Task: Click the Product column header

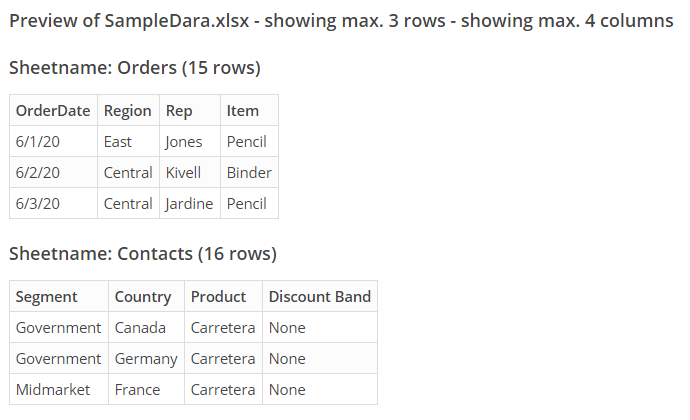Action: (218, 297)
